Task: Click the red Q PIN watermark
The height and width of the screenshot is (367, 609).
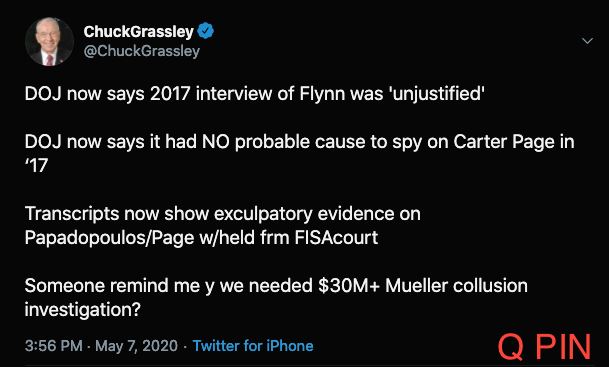Action: click(545, 347)
